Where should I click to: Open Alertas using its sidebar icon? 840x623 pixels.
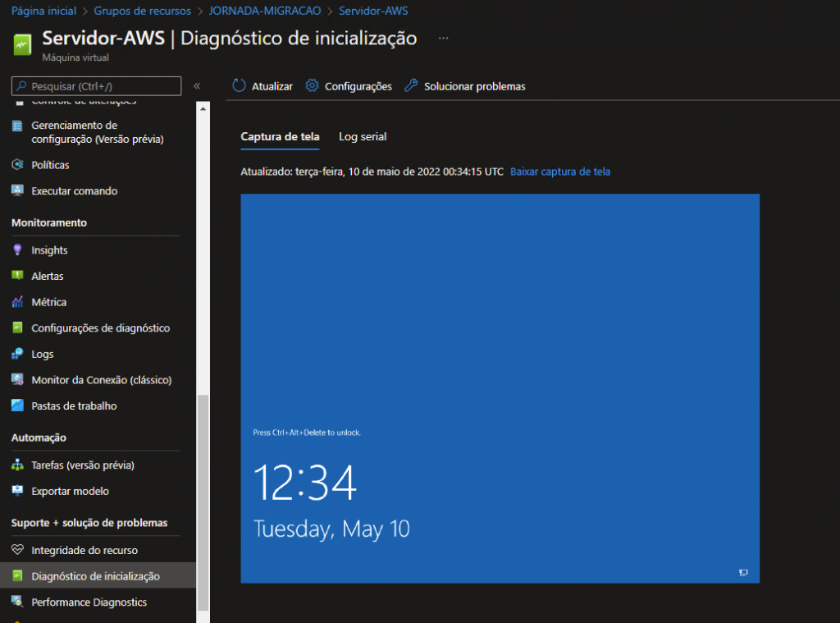17,276
